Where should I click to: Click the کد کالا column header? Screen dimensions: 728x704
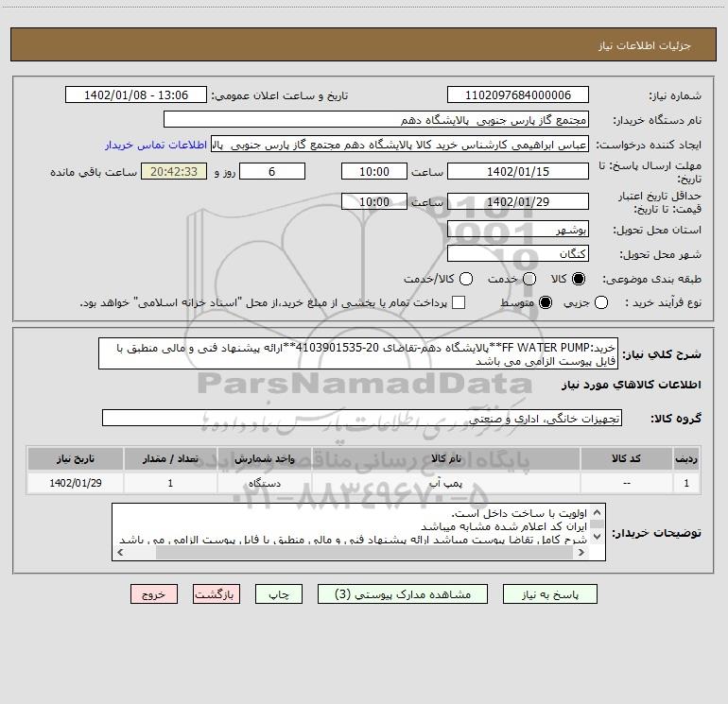(626, 459)
